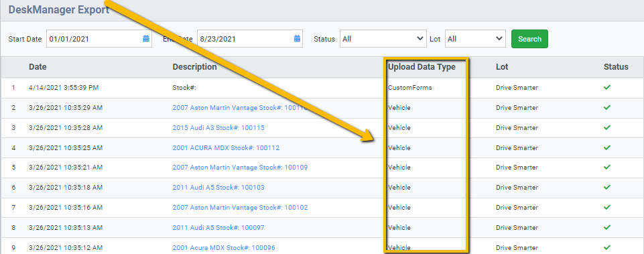644x254 pixels.
Task: Sort by the Date column header
Action: pyautogui.click(x=38, y=66)
